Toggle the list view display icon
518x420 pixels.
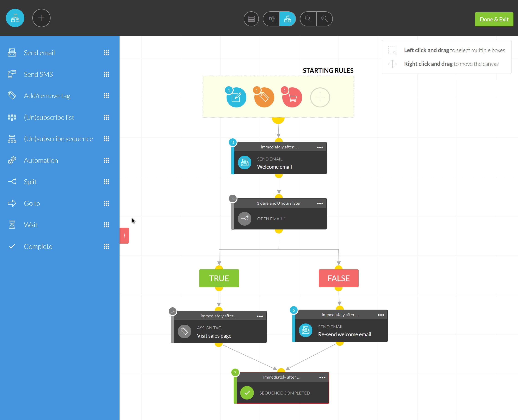tap(251, 18)
